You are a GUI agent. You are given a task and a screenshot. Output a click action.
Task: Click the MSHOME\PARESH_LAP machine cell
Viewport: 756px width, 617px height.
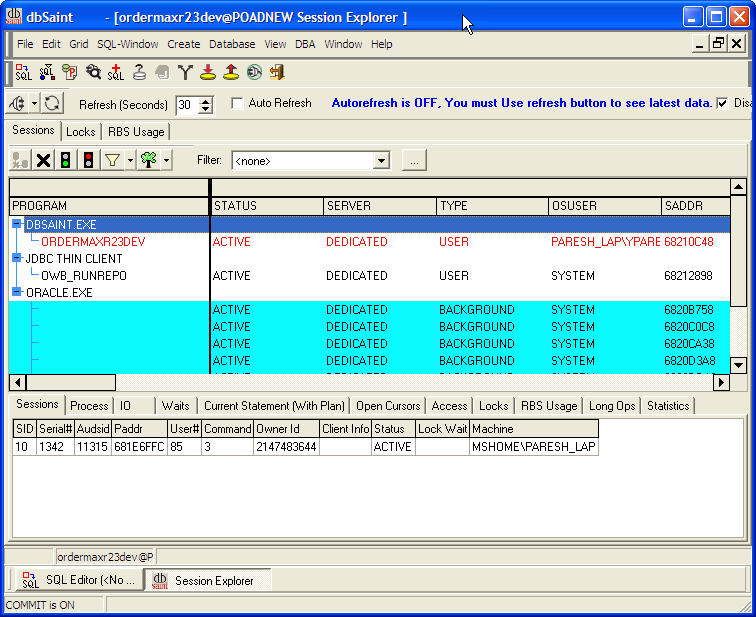click(534, 447)
